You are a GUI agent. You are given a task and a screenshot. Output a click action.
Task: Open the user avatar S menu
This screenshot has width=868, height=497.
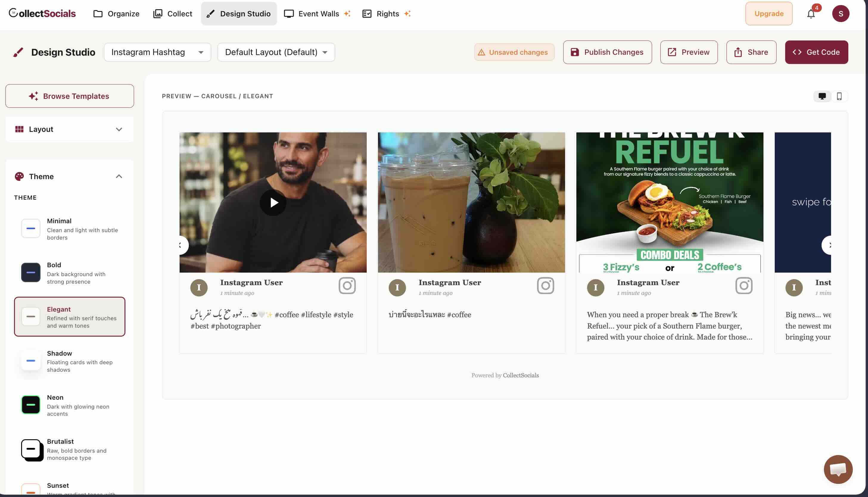841,14
